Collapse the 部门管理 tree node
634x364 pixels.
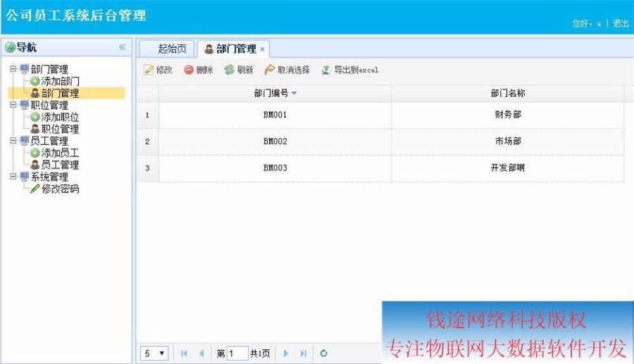[x=13, y=69]
